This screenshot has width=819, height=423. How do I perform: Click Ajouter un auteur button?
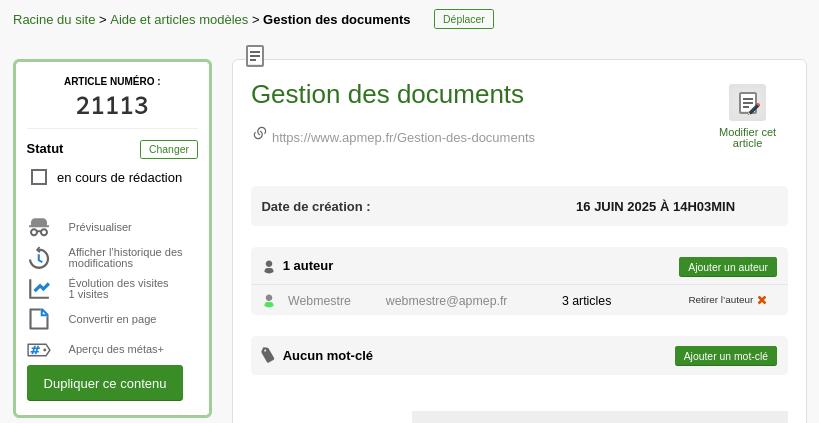coord(727,267)
